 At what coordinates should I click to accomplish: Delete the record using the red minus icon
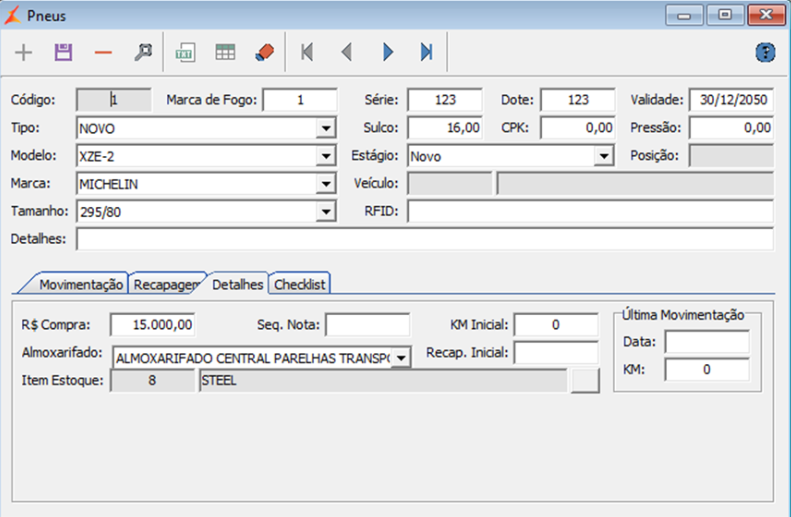tap(103, 52)
